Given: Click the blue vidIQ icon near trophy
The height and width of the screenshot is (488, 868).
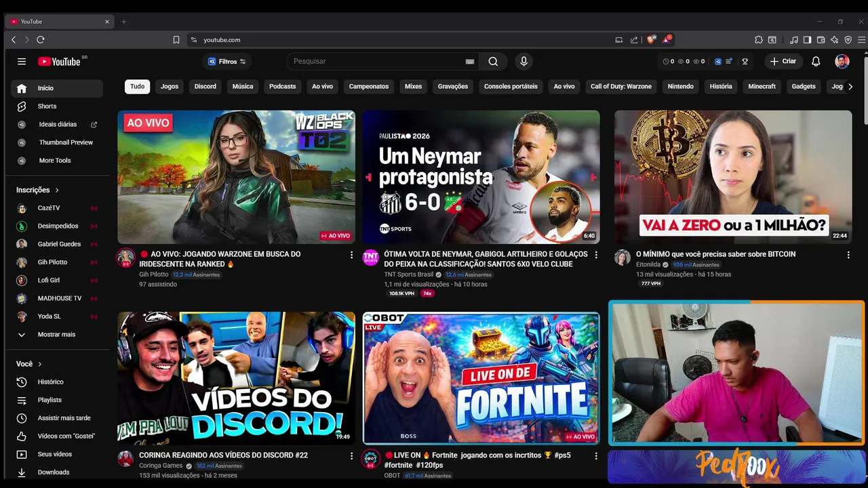Looking at the screenshot, I should [x=718, y=62].
